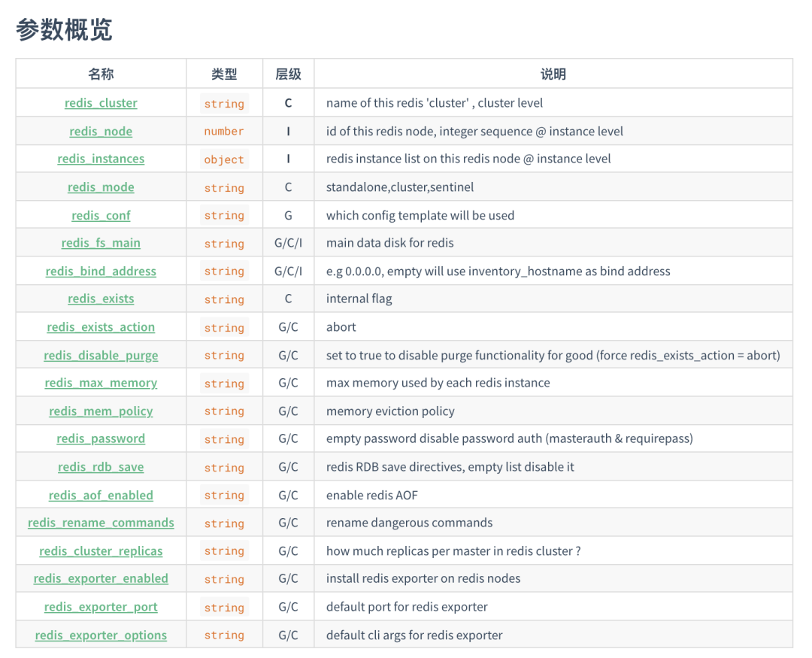Open the redis_max_memory parameter link
The height and width of the screenshot is (658, 812).
click(101, 383)
